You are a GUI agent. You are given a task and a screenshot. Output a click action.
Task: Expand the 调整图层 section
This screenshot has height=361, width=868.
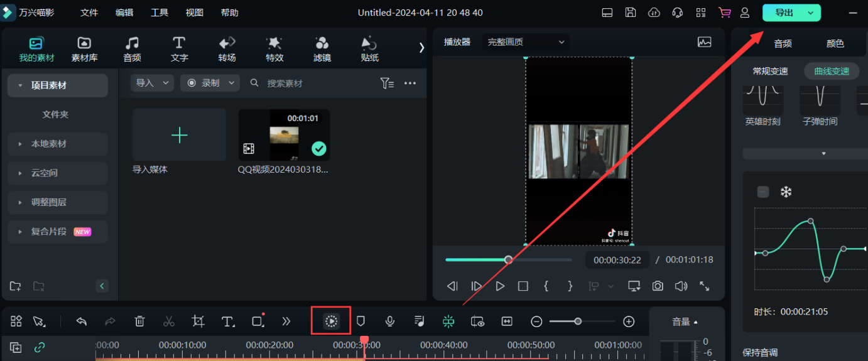20,202
